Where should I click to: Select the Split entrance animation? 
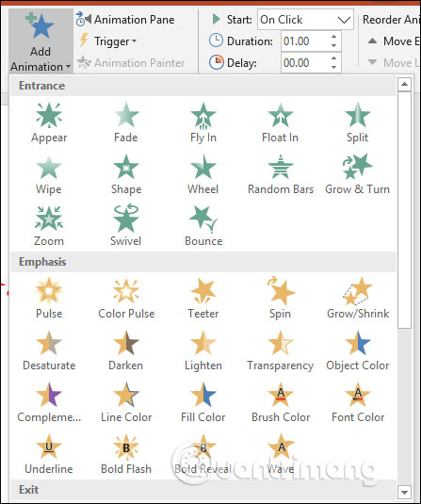click(357, 122)
